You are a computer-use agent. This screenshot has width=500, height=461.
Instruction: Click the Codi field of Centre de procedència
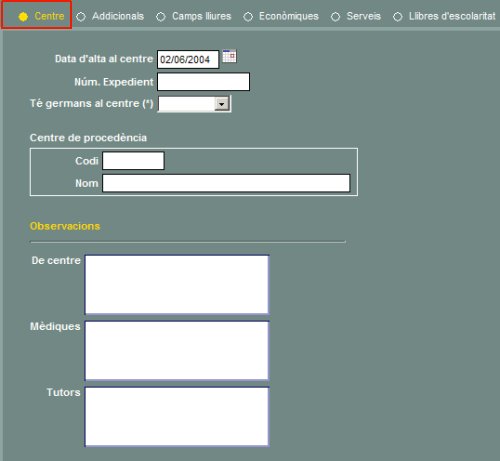click(133, 161)
